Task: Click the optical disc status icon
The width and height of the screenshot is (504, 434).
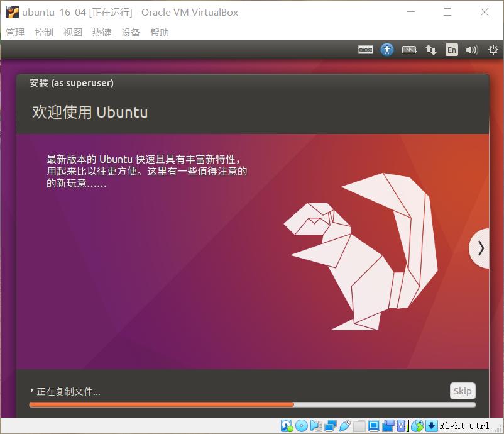Action: click(x=302, y=426)
